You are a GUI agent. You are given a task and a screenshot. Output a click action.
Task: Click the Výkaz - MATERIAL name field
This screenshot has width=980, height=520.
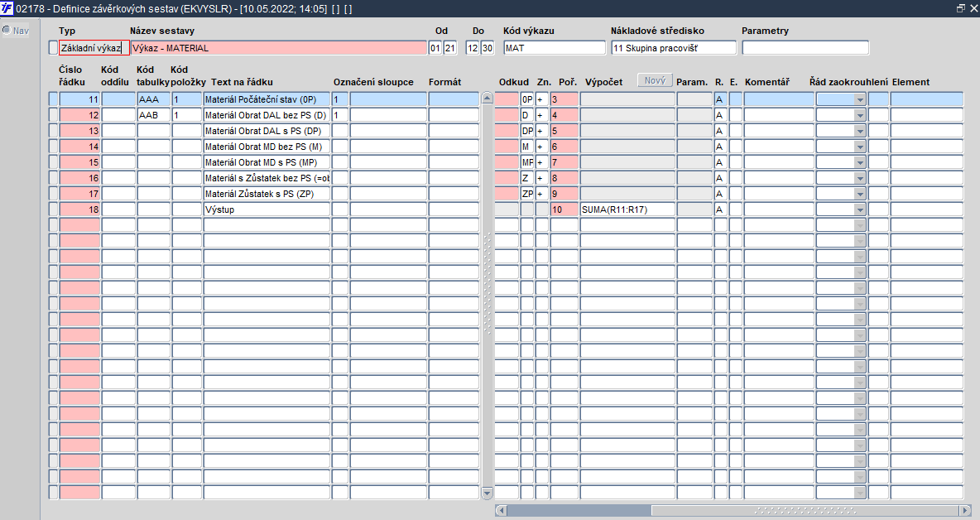coord(279,47)
